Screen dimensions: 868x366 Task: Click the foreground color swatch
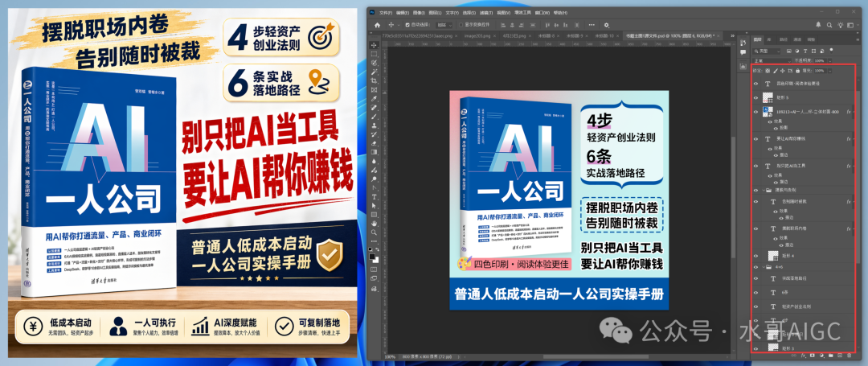(372, 257)
